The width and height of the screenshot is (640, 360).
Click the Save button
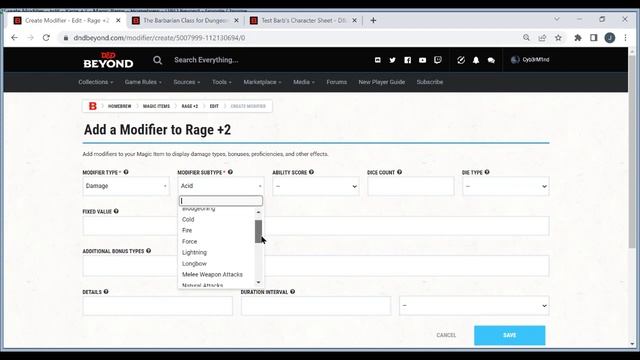[509, 335]
